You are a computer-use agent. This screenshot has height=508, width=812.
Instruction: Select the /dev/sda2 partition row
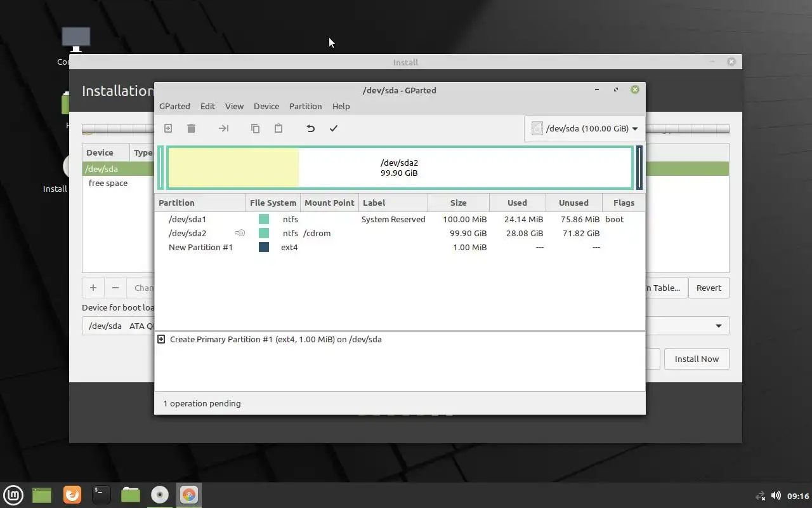pyautogui.click(x=400, y=233)
